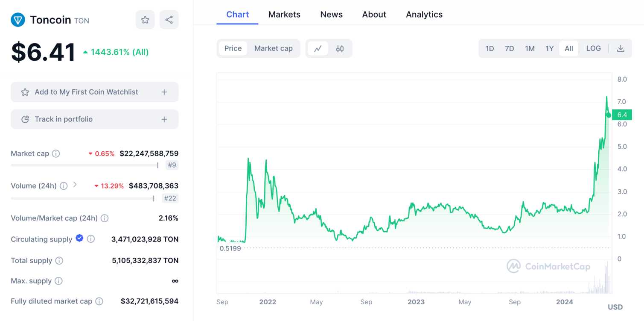
Task: Switch to candlestick chart view
Action: 340,48
